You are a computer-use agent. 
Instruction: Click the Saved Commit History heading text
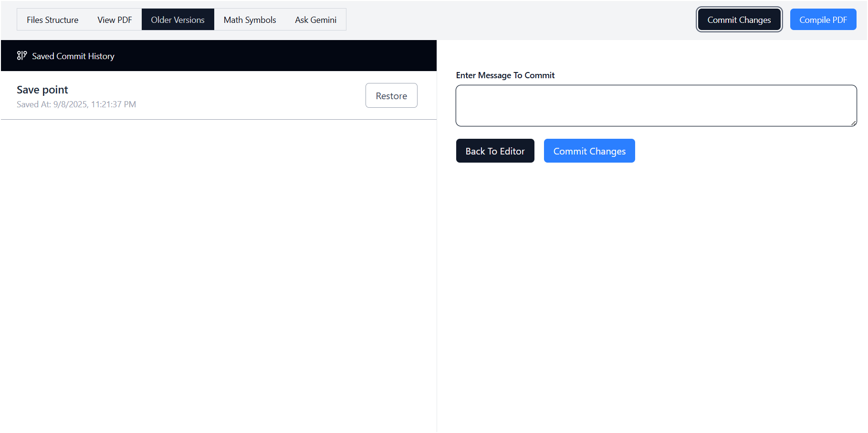click(73, 56)
